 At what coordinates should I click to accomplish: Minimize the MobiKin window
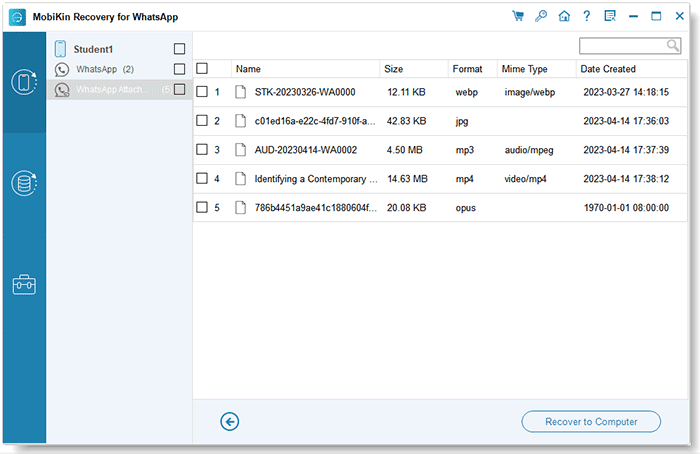coord(633,17)
